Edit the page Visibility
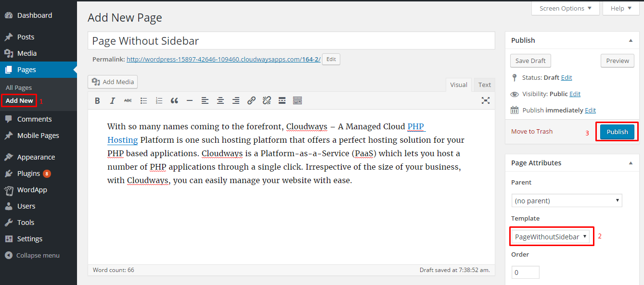Screen dimensions: 644x285 [575, 94]
